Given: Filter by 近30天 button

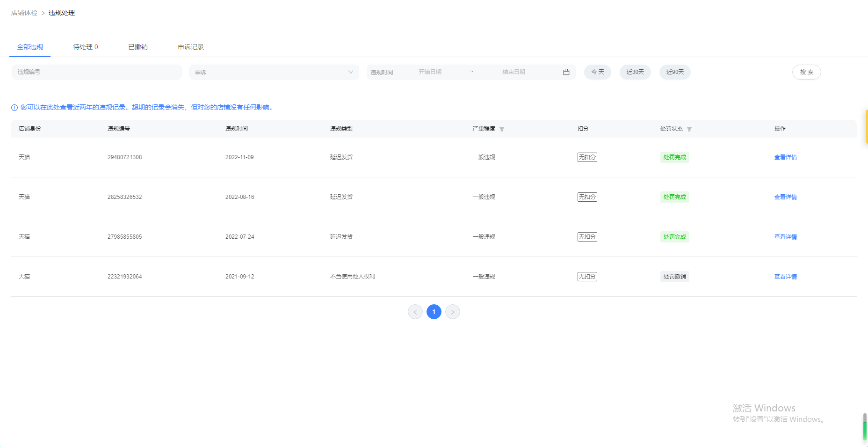Looking at the screenshot, I should 635,72.
